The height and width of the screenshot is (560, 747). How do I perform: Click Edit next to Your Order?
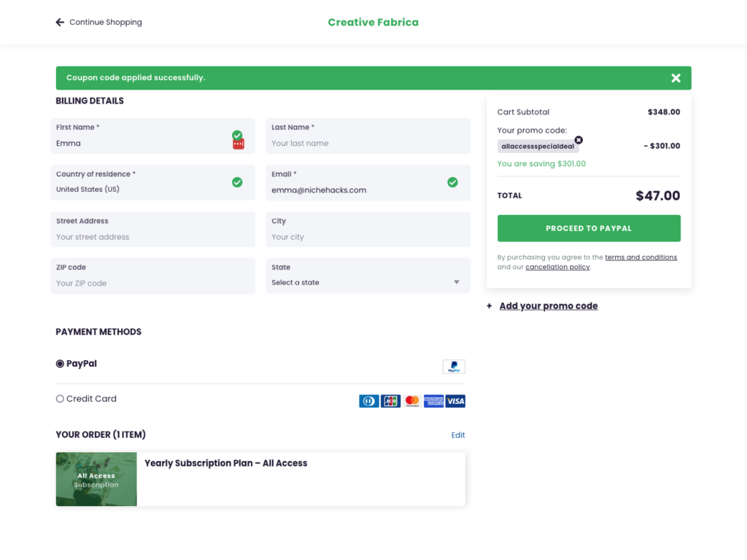coord(458,435)
